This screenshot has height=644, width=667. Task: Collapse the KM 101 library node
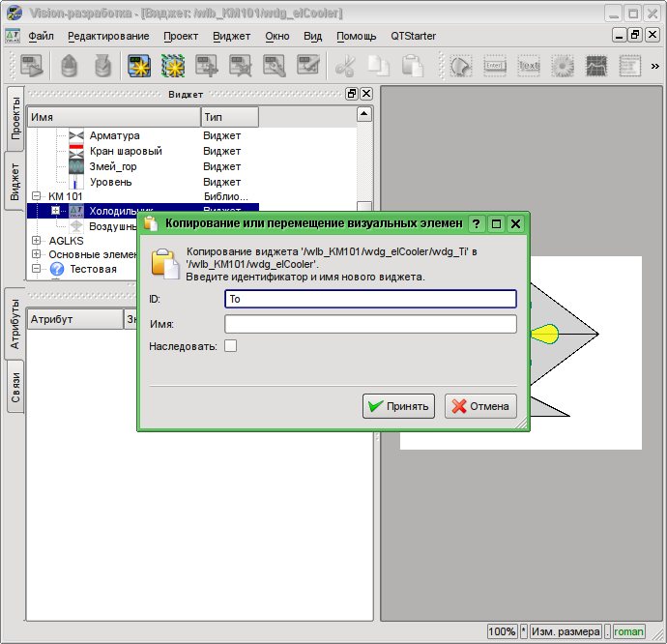[x=37, y=196]
